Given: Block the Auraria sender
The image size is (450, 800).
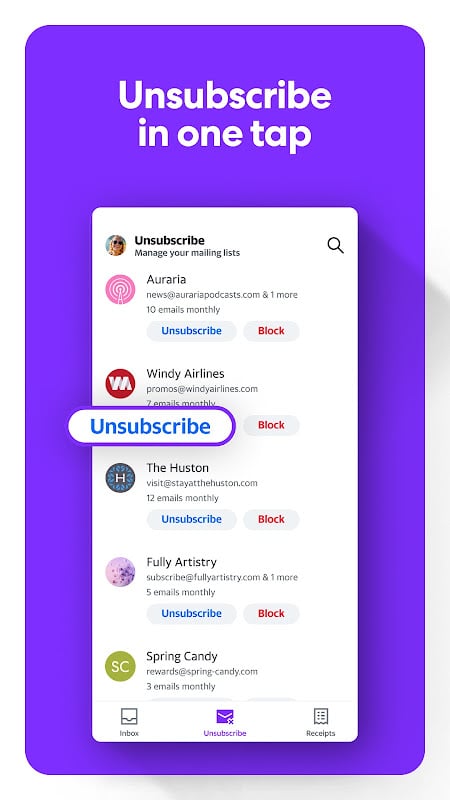Looking at the screenshot, I should tap(271, 331).
